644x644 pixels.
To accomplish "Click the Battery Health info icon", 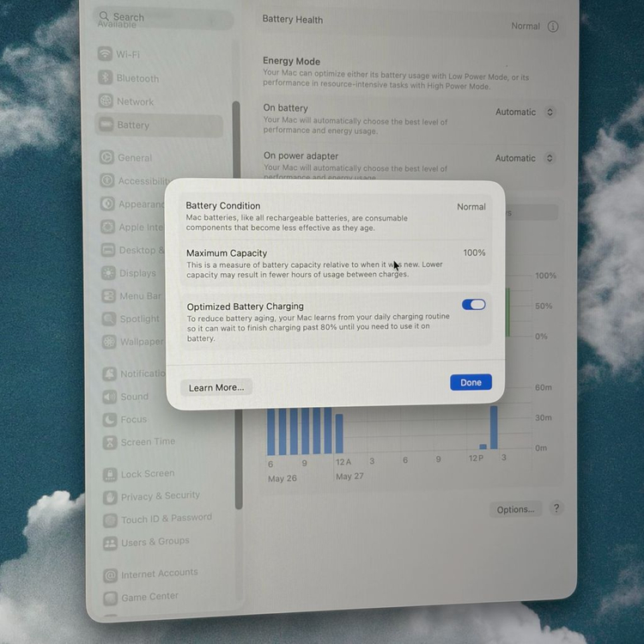I will [553, 27].
